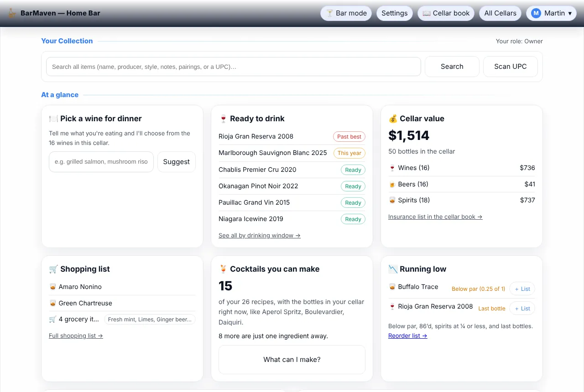Open the Cellar book
The image size is (584, 392).
point(446,13)
